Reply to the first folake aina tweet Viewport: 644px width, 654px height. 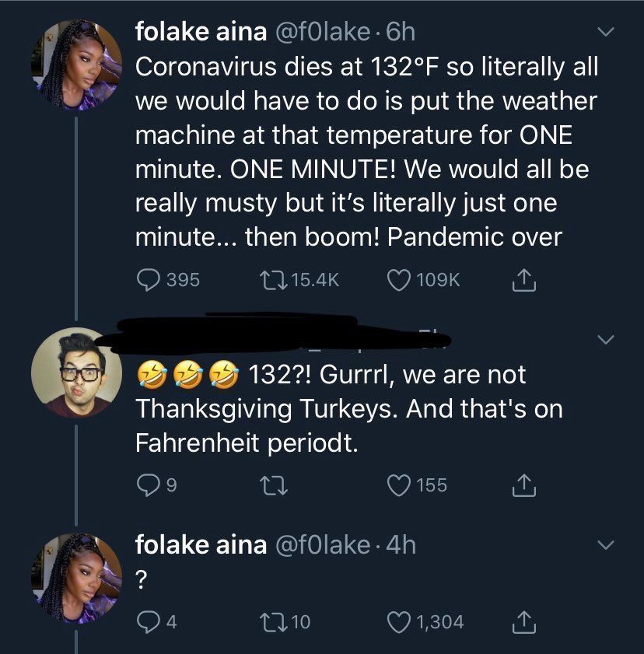pyautogui.click(x=149, y=280)
